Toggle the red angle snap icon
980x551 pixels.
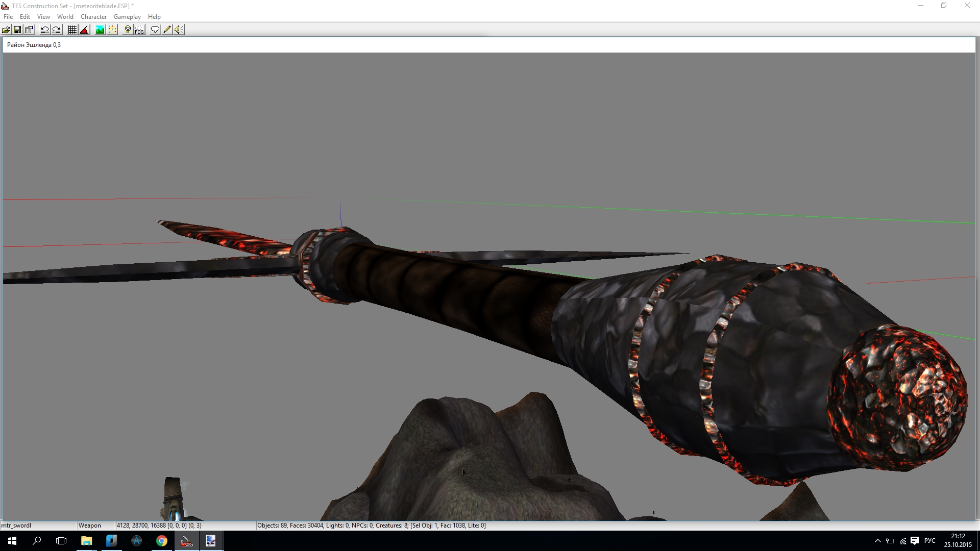click(84, 30)
